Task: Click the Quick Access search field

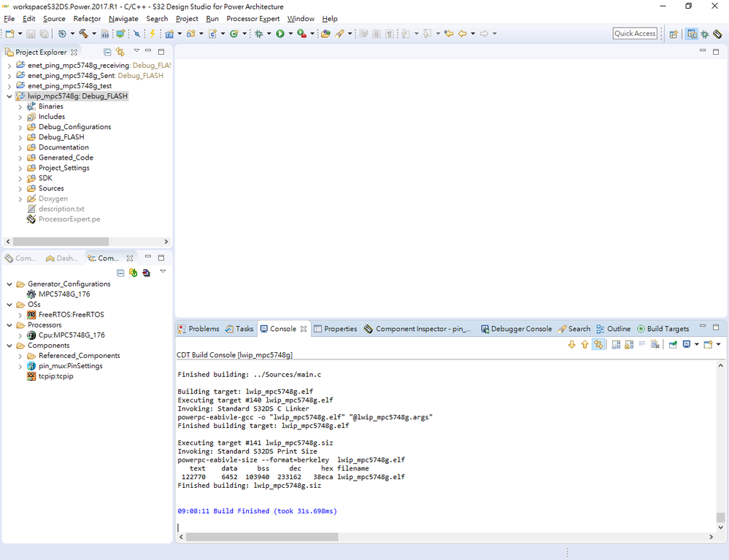Action: pos(635,34)
